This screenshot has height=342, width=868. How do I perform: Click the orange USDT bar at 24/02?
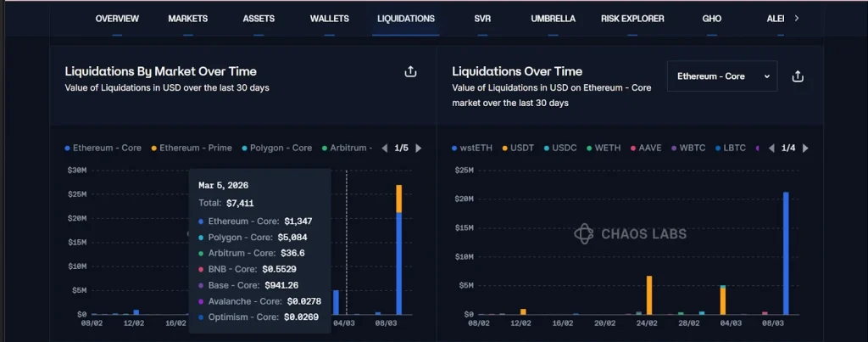click(x=649, y=294)
